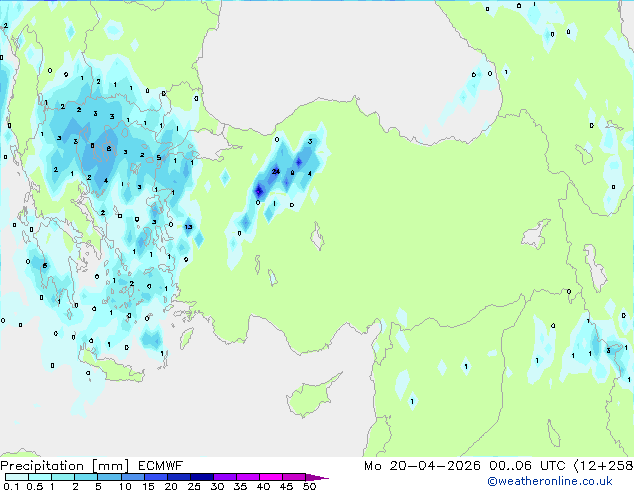
Task: Select the 5–10 mm legend color box
Action: tap(109, 477)
